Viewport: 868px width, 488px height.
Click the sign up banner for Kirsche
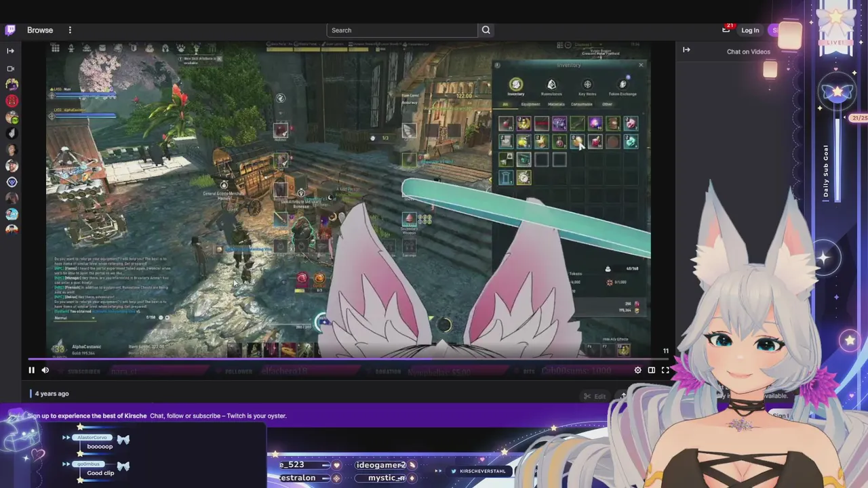(157, 415)
